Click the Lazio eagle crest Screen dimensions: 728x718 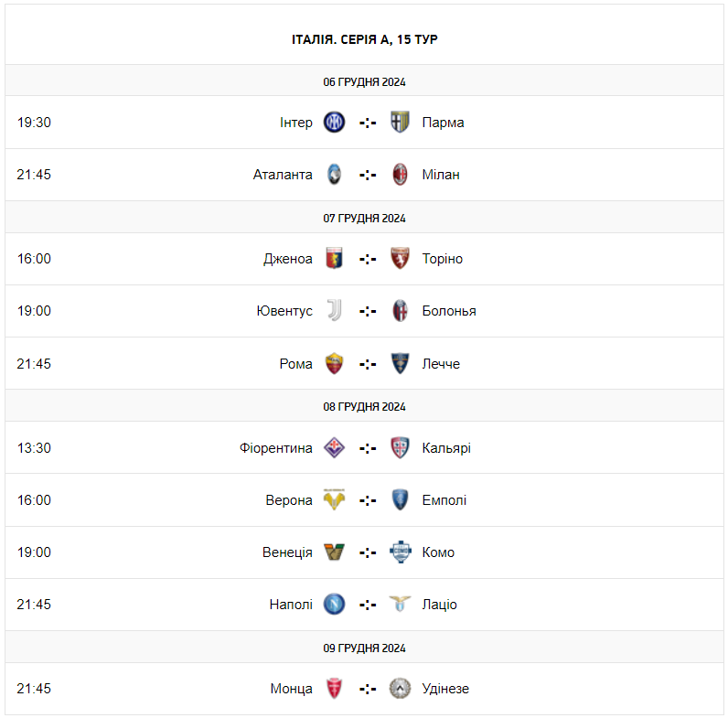pyautogui.click(x=400, y=605)
